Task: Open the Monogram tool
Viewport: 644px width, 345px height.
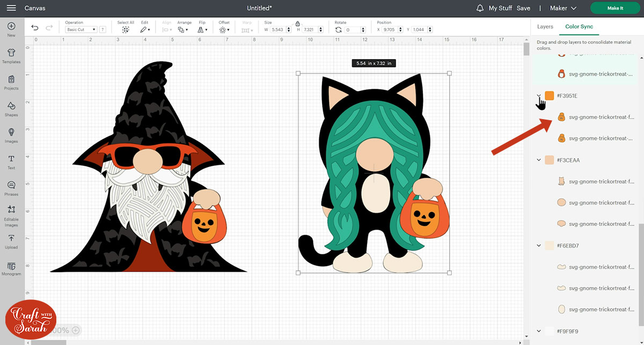Action: (x=11, y=268)
